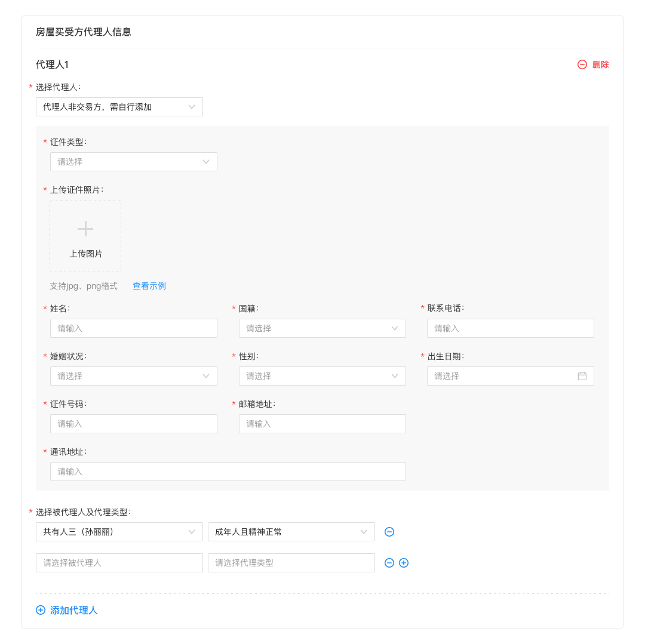Viewport: 645px width, 644px height.
Task: Open the 共有人三（孙丽丽）dropdown
Action: [119, 532]
